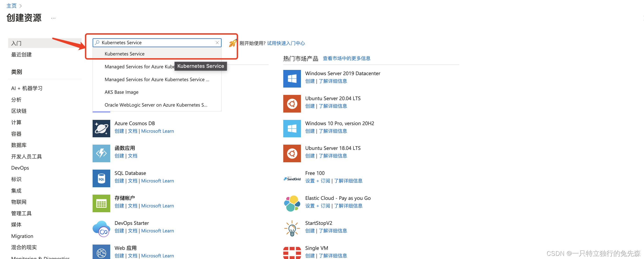Open 物联网 category
This screenshot has width=644, height=259.
pos(19,202)
